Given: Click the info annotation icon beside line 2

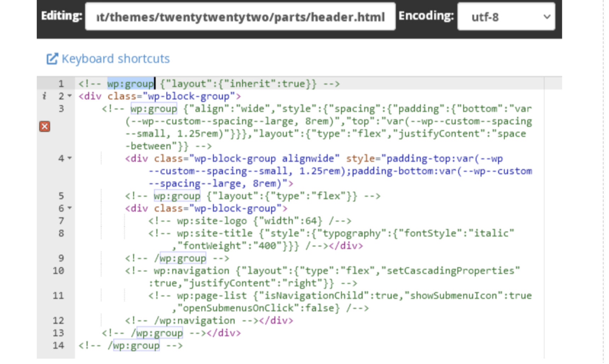Looking at the screenshot, I should click(x=44, y=96).
